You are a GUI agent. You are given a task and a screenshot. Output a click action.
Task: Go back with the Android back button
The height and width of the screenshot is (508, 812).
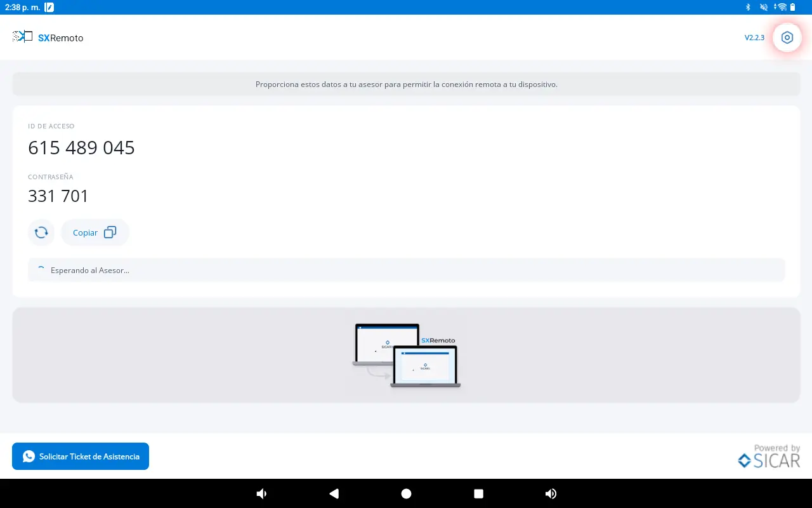click(x=334, y=493)
